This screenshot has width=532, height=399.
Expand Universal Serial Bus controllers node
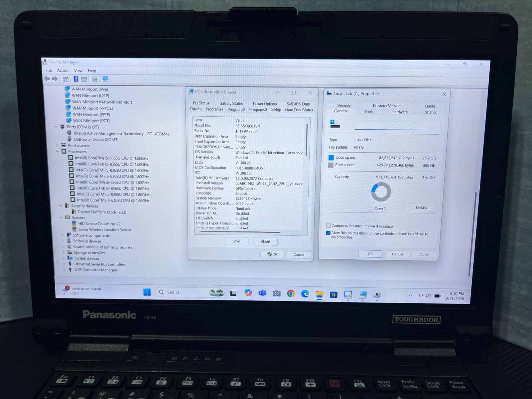(64, 264)
